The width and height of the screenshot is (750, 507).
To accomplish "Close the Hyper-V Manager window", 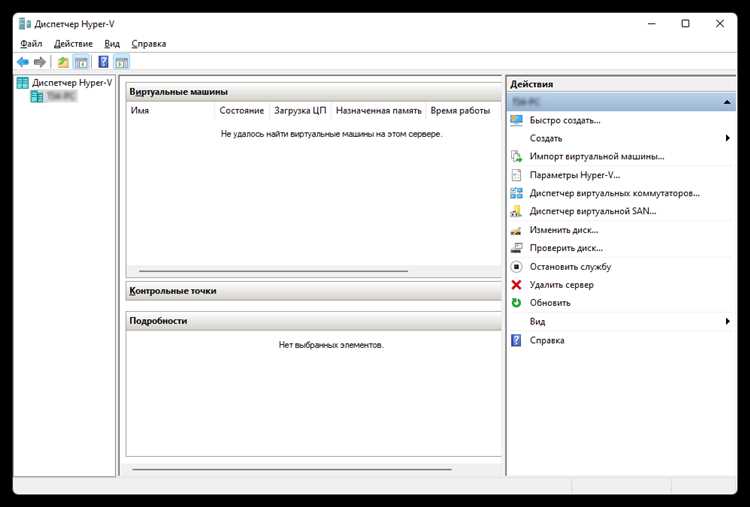I will pyautogui.click(x=720, y=23).
